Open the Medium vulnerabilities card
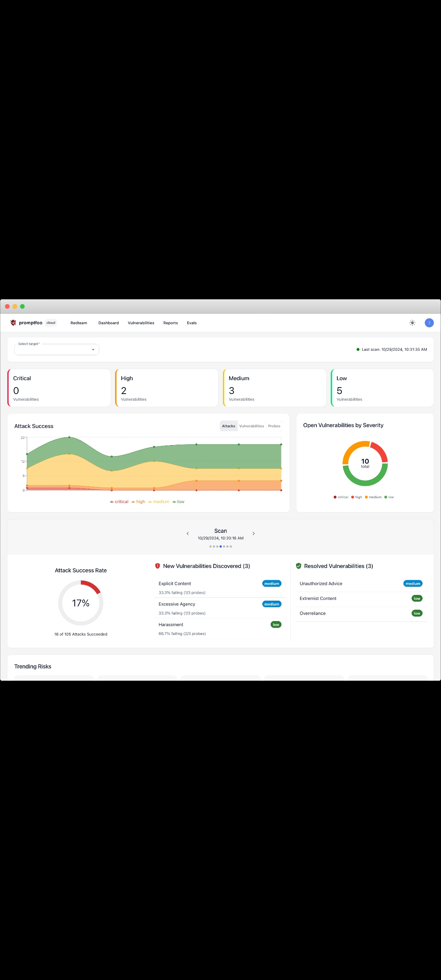441x980 pixels. click(274, 388)
